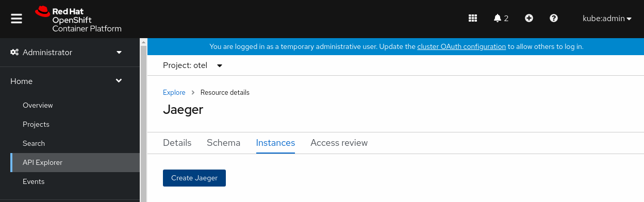Click the Red Hat OpenShift logo
The image size is (644, 202).
coord(78,19)
